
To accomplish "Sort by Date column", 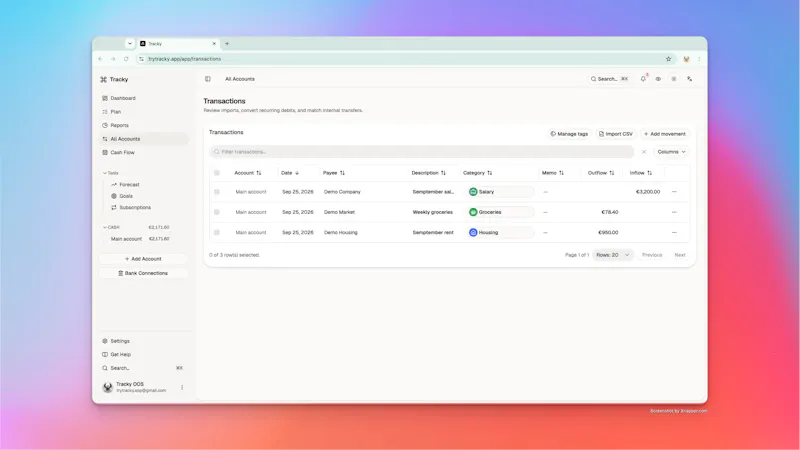I will 290,173.
